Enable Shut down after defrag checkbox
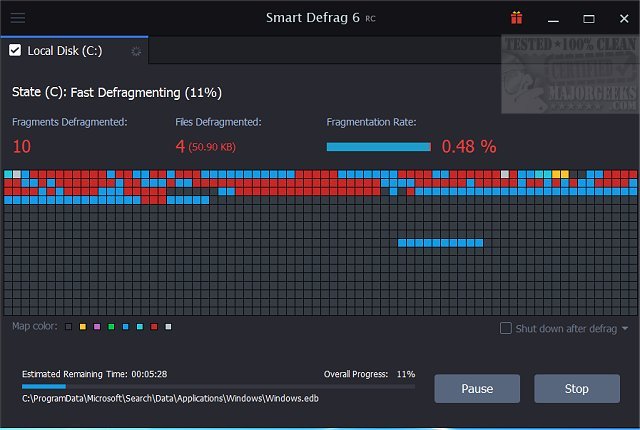 tap(506, 328)
